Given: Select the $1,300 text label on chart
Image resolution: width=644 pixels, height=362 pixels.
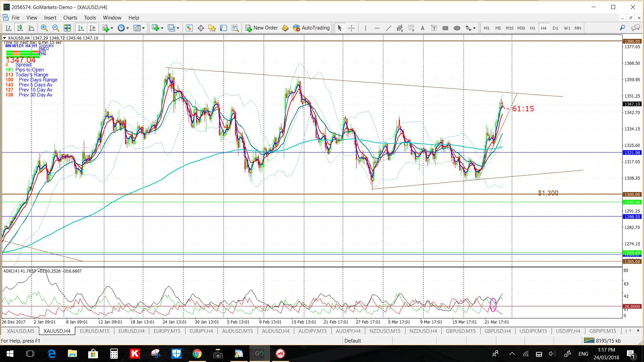Looking at the screenshot, I should pyautogui.click(x=548, y=193).
